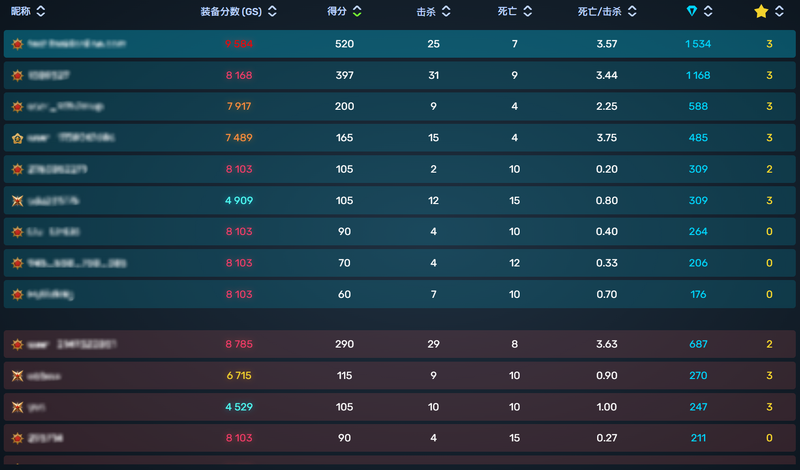Screen dimensions: 800x470
Task: Click the 得分 column header label
Action: (x=337, y=11)
